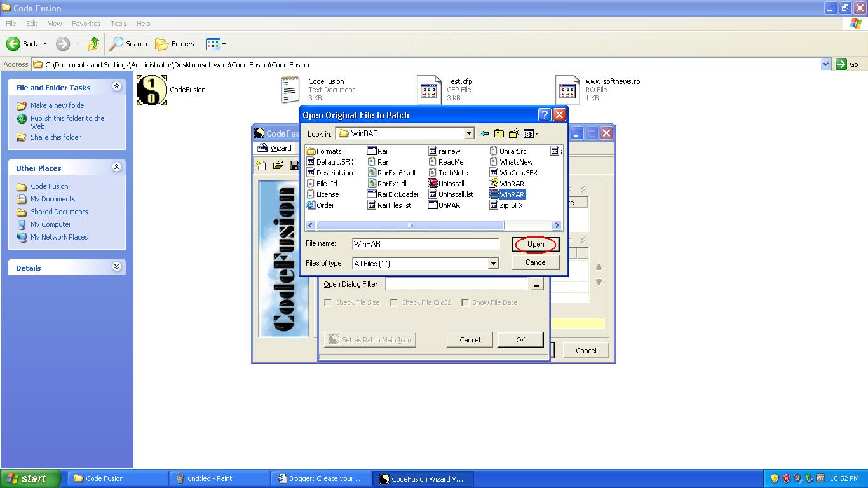Open the View Menu icon in Open dialog
The image size is (868, 488).
click(531, 133)
